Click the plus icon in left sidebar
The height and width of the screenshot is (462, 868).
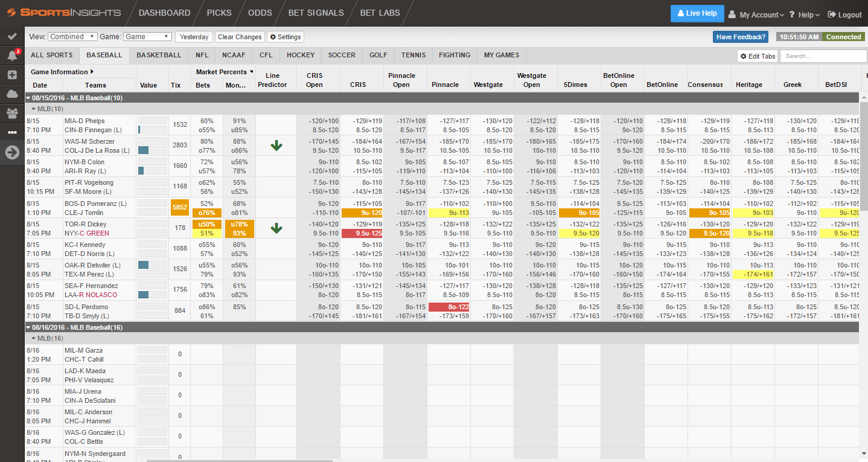(12, 75)
